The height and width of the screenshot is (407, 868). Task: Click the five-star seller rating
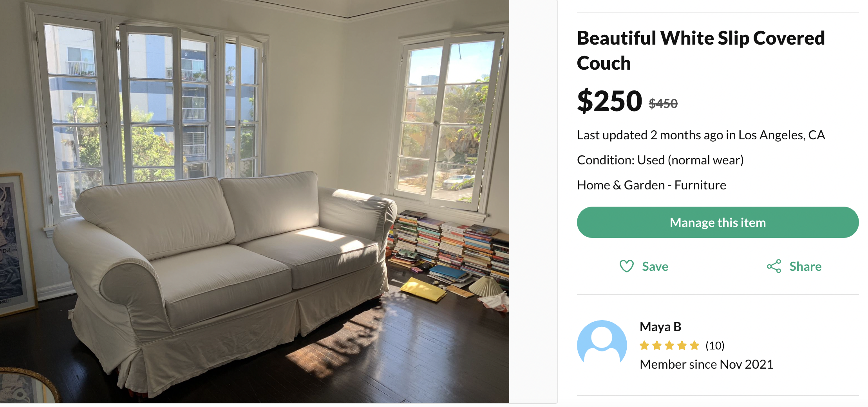click(669, 346)
